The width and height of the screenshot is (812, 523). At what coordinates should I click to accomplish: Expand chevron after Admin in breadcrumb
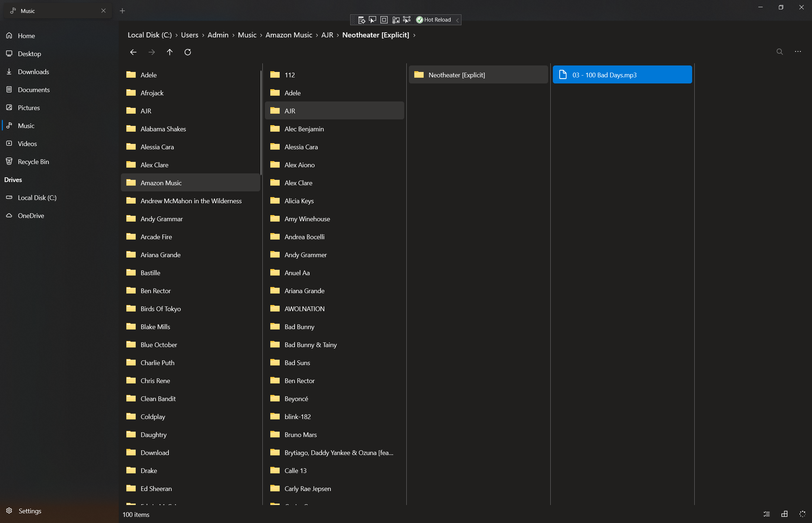233,35
